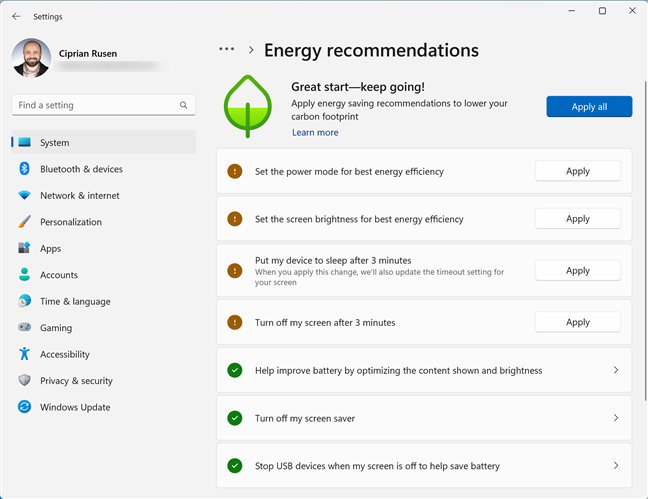Click the Gaming controller icon
The image size is (648, 499).
pos(24,327)
